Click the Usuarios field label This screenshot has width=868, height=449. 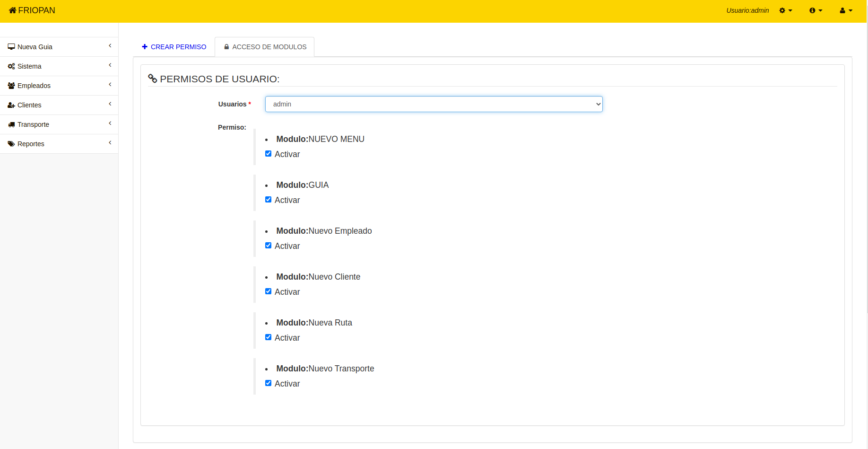(x=234, y=104)
